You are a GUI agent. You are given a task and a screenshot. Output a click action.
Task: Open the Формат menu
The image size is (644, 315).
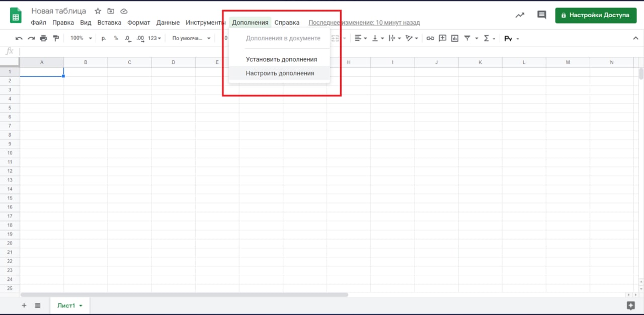tap(139, 23)
